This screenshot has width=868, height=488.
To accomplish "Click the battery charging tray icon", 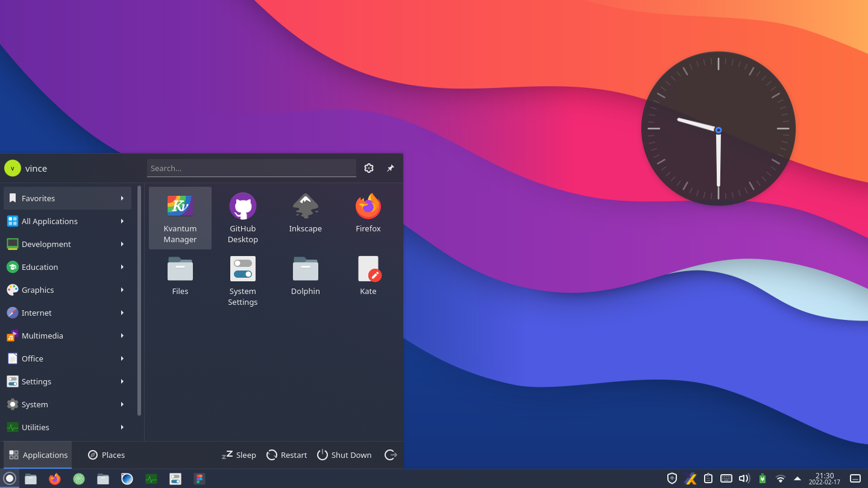I will (763, 478).
